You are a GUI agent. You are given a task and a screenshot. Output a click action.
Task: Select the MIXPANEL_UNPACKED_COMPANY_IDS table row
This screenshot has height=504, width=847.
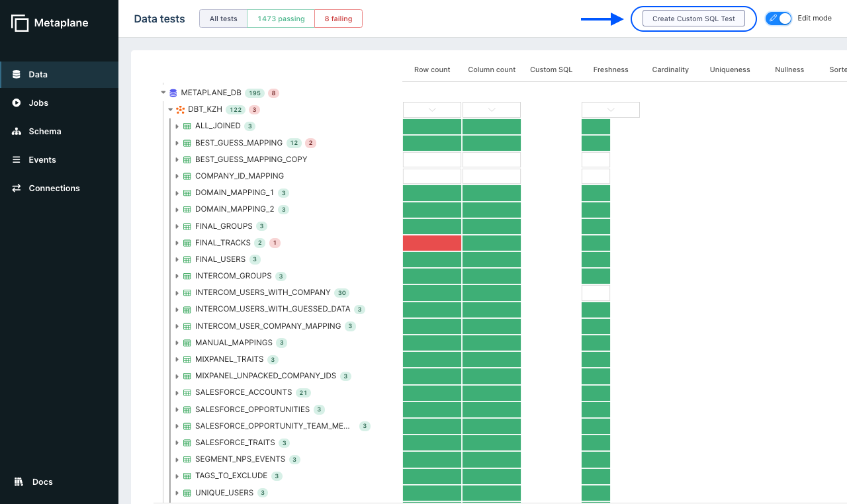(265, 376)
